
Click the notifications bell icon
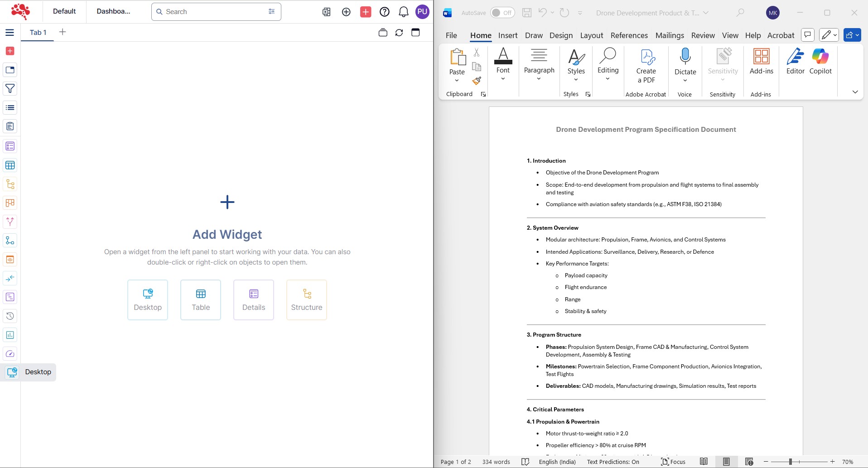(403, 12)
